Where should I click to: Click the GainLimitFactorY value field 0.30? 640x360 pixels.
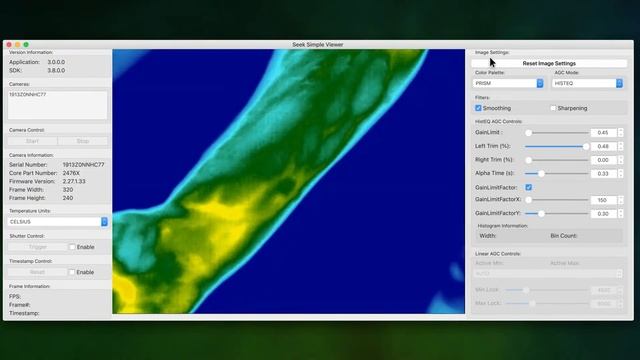pos(604,213)
